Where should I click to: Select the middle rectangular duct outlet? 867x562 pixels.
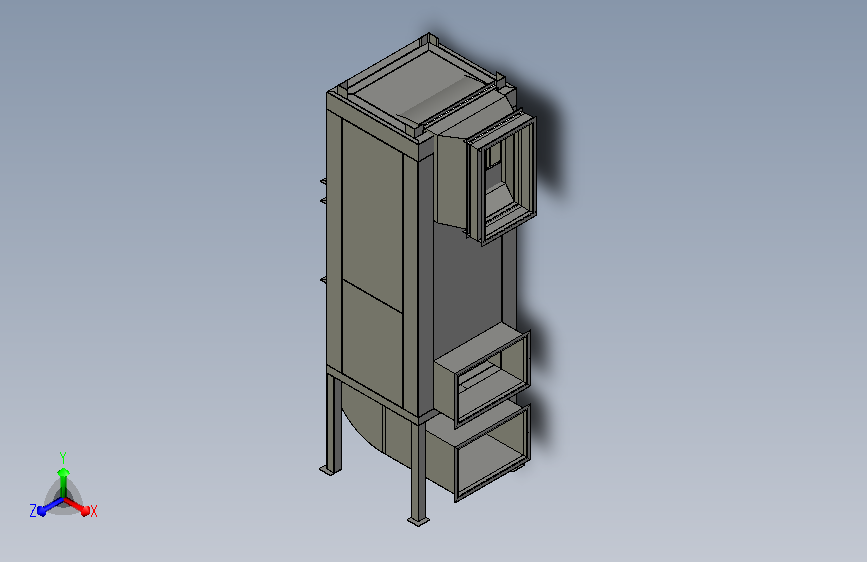492,379
